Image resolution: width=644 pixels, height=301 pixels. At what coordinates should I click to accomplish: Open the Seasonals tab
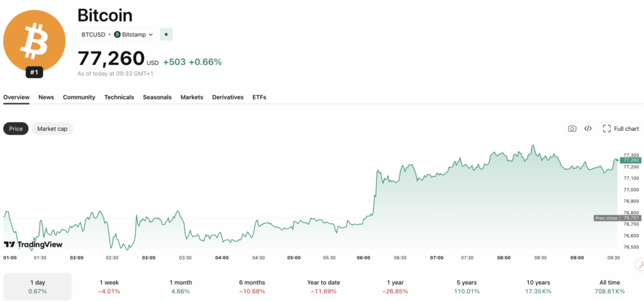point(157,98)
